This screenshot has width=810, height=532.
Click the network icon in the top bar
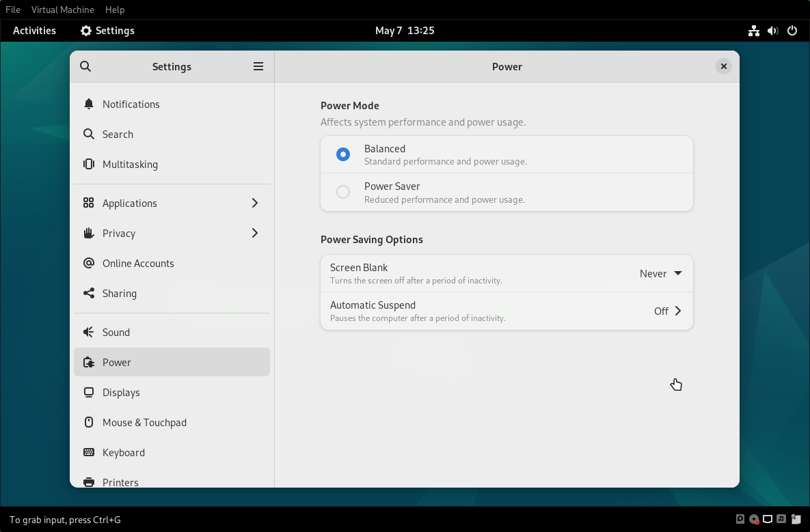754,30
